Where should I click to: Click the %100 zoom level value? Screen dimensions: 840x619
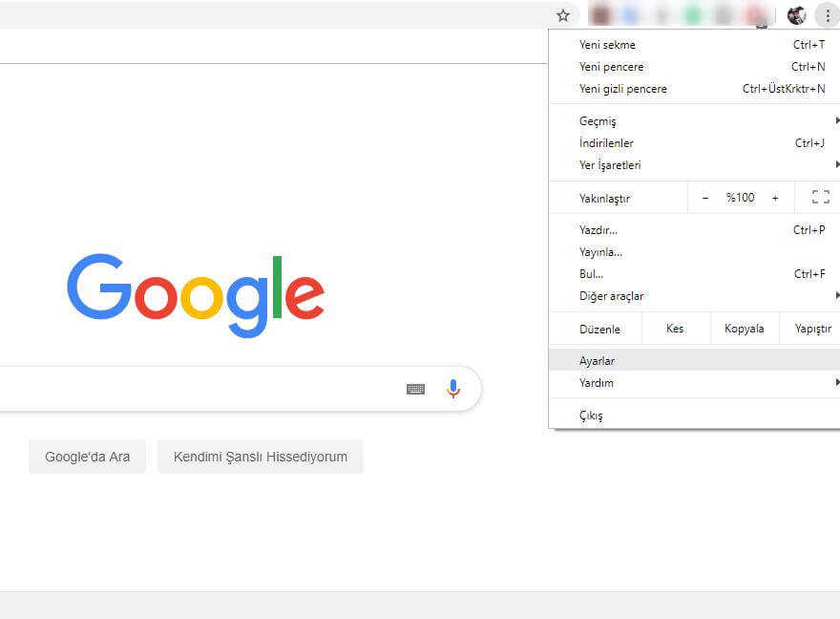(740, 198)
